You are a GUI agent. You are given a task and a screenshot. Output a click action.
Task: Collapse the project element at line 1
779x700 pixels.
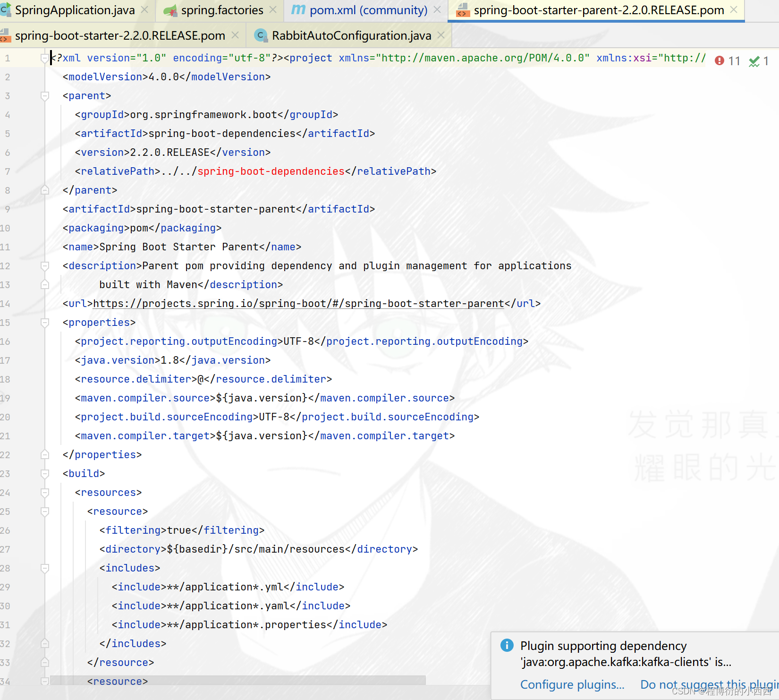45,58
